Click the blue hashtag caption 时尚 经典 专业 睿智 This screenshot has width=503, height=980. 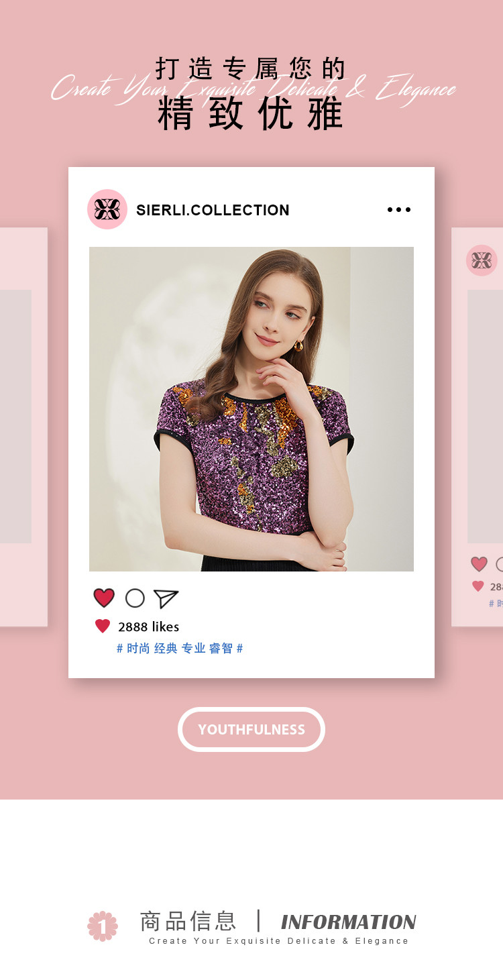click(180, 649)
